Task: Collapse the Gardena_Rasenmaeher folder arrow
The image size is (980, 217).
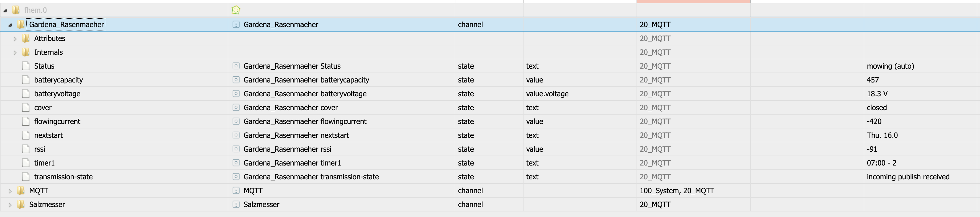Action: click(10, 25)
